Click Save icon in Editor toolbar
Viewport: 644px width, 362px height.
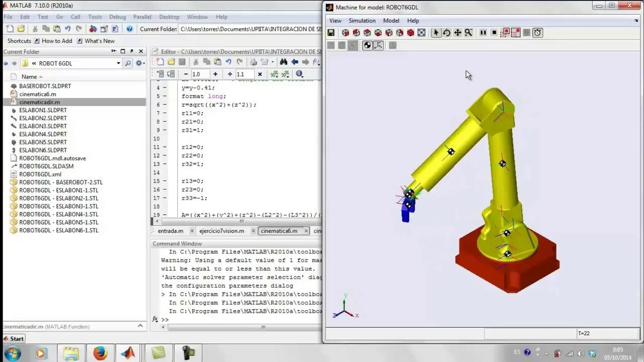click(x=182, y=62)
